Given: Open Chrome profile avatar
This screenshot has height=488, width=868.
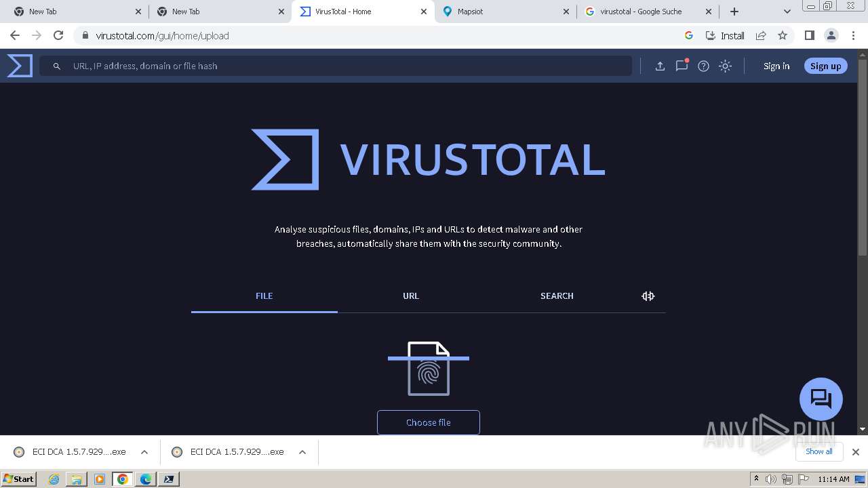Looking at the screenshot, I should tap(831, 35).
